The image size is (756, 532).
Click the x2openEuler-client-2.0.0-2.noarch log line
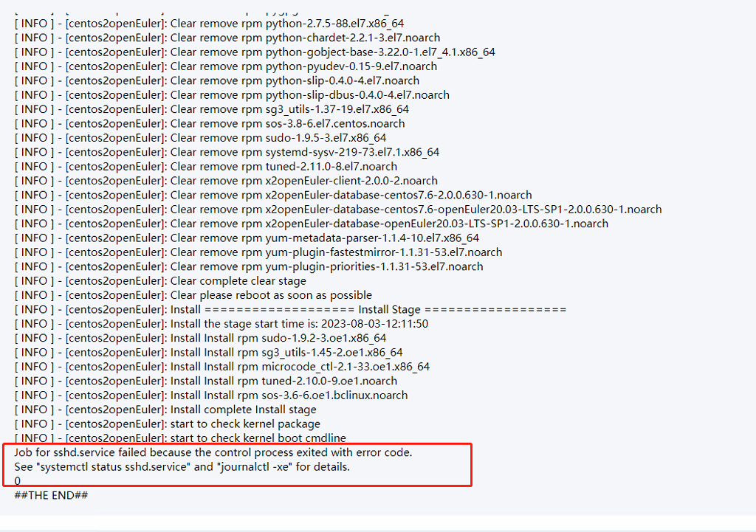tap(226, 182)
